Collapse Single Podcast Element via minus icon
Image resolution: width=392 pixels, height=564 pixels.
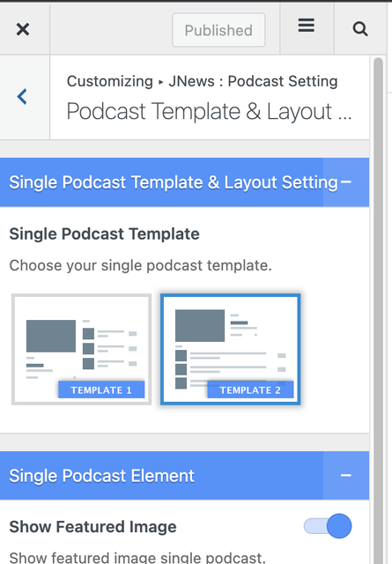pos(345,476)
